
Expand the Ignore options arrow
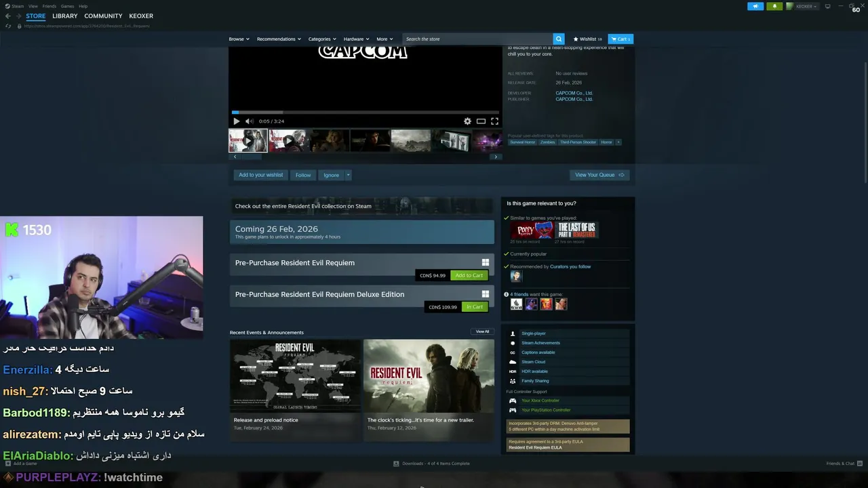point(349,175)
